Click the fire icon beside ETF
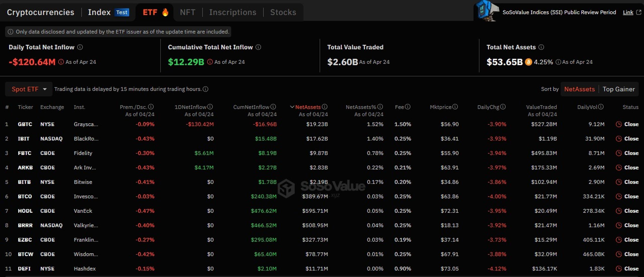Image resolution: width=644 pixels, height=277 pixels. point(165,12)
